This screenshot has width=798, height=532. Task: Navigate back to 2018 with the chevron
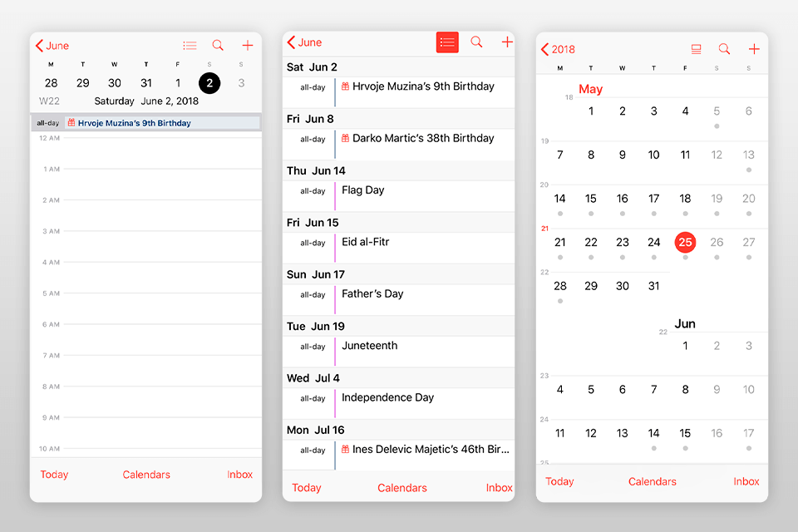559,49
